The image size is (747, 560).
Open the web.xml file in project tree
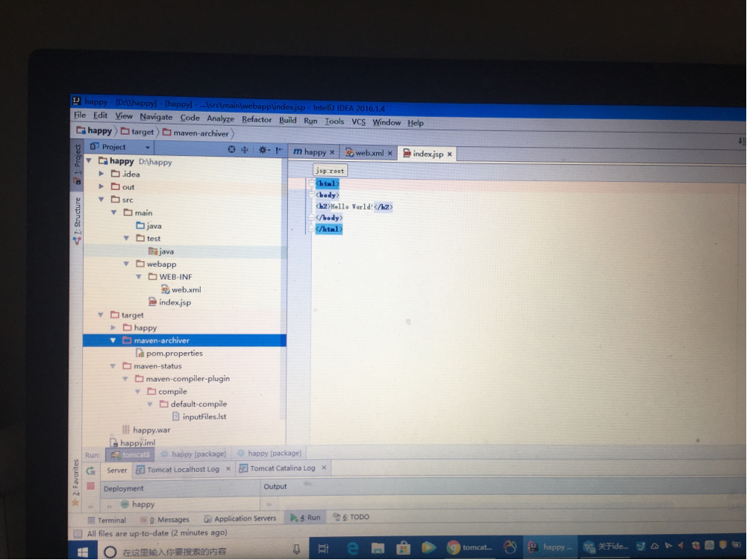(181, 289)
